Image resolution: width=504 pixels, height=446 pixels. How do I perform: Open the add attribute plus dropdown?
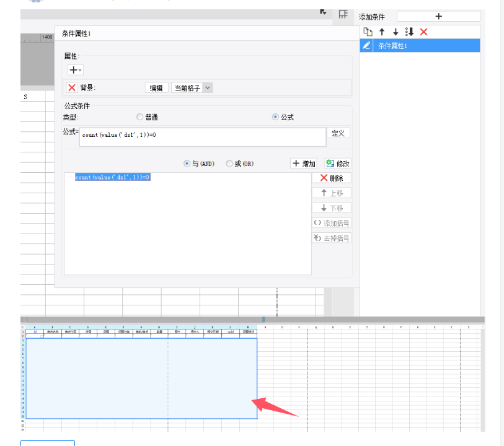coord(75,69)
